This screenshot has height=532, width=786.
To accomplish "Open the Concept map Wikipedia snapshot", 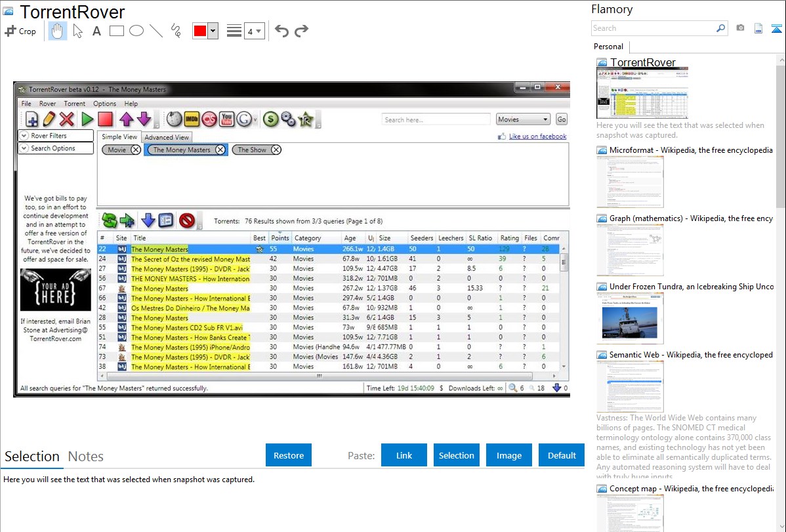I will coord(630,513).
